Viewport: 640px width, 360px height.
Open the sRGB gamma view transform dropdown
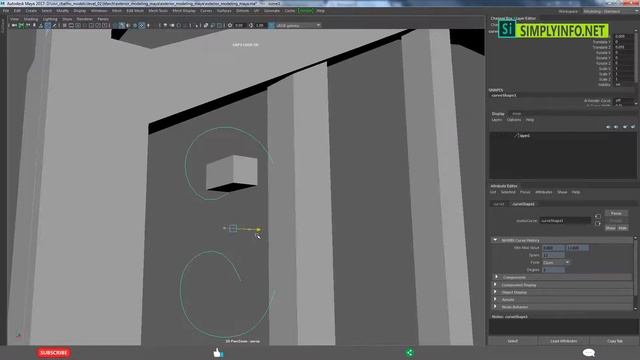coord(298,25)
